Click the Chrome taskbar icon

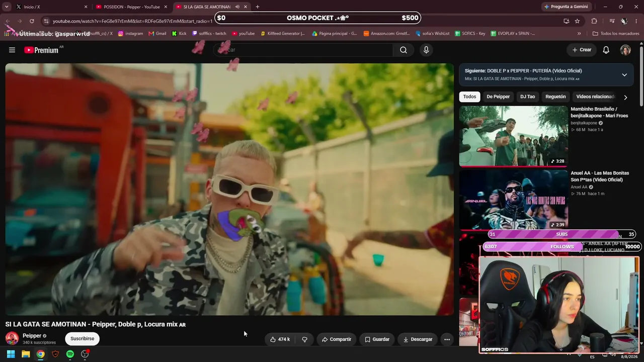coord(40,354)
